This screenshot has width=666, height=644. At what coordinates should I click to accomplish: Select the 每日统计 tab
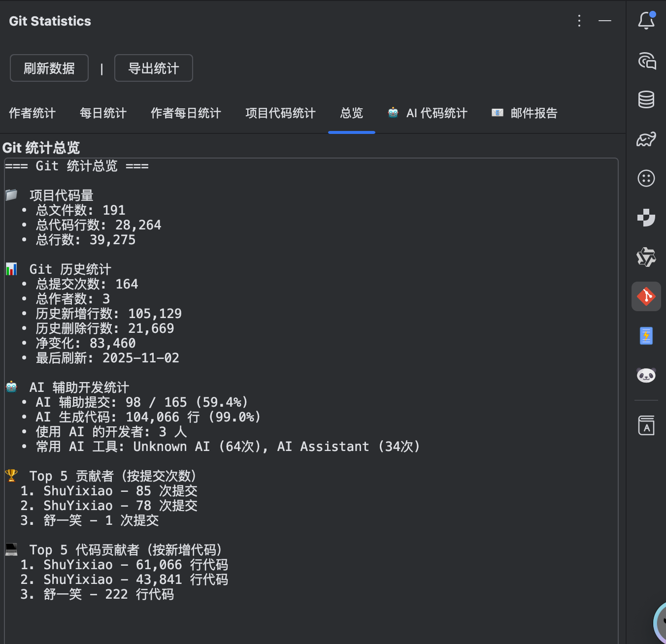coord(102,113)
